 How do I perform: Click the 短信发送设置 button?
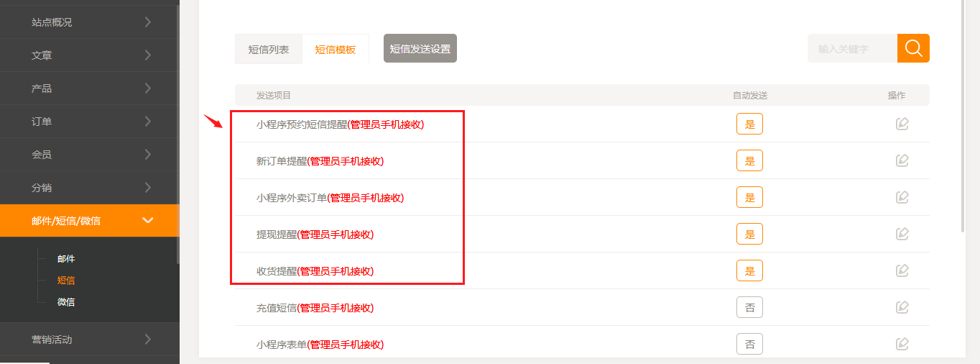tap(420, 49)
